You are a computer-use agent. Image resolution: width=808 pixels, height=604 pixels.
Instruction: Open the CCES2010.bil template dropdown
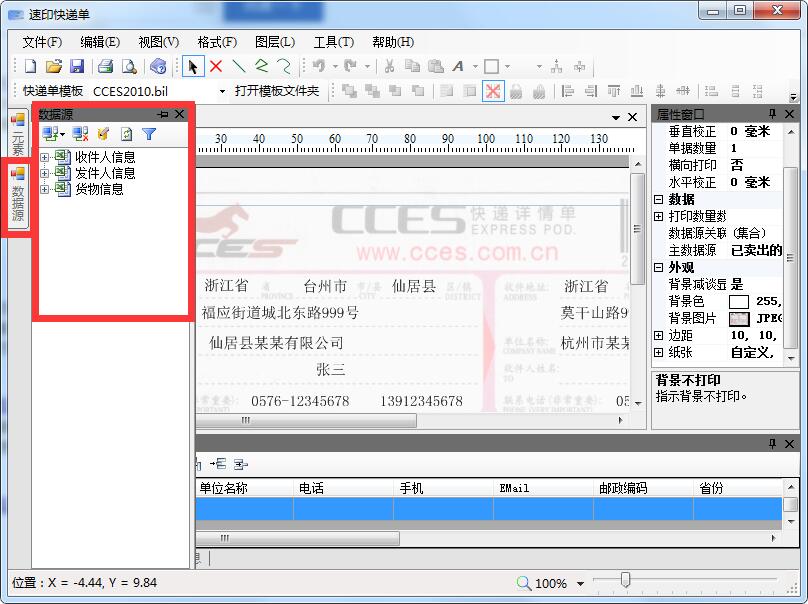tap(222, 91)
